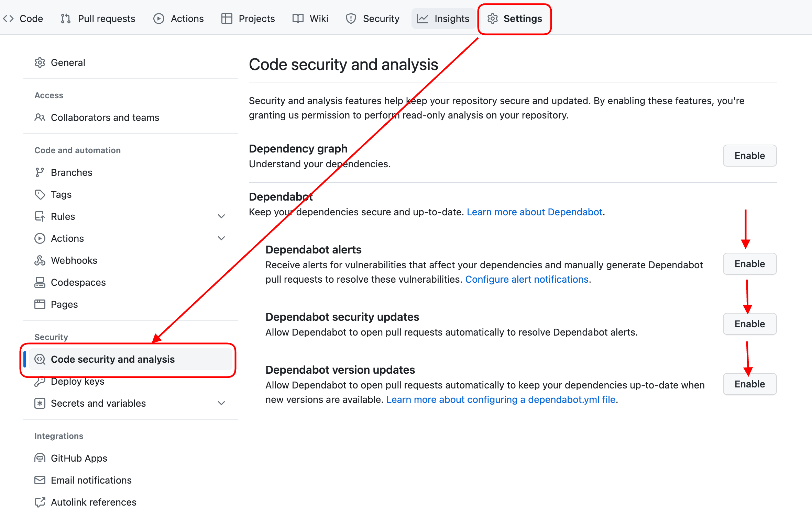This screenshot has width=812, height=531.
Task: Expand the sidebar Actions submenu chevron
Action: [x=221, y=238]
